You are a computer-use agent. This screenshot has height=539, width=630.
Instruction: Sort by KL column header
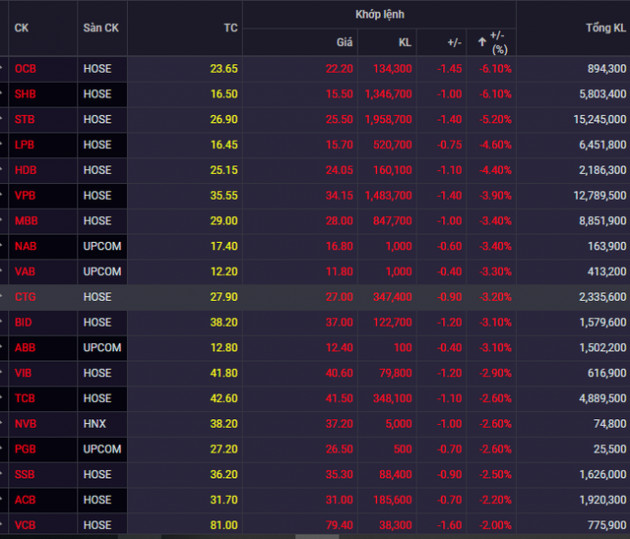coord(405,42)
